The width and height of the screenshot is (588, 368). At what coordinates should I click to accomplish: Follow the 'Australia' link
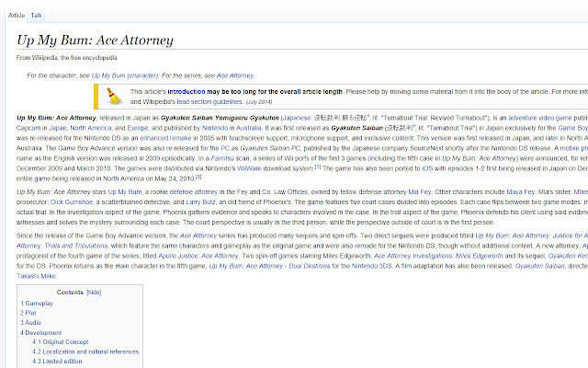click(249, 128)
